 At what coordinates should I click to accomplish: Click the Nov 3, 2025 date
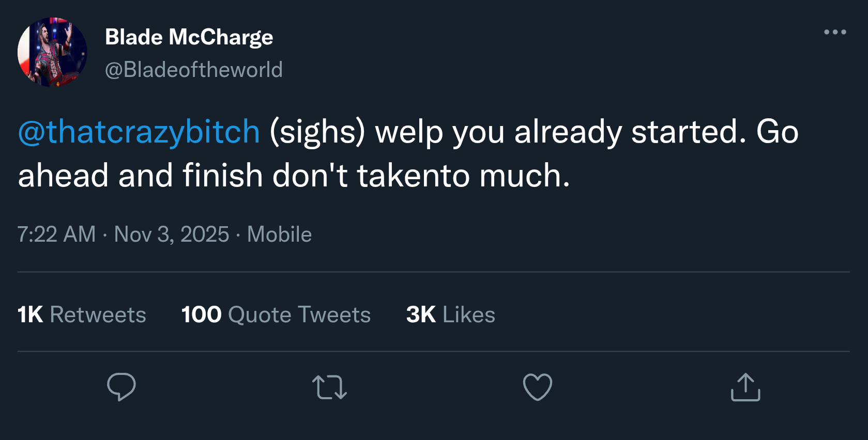pos(171,234)
